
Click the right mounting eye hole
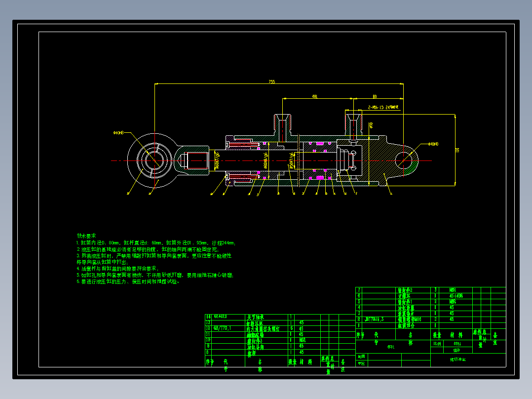pyautogui.click(x=403, y=160)
